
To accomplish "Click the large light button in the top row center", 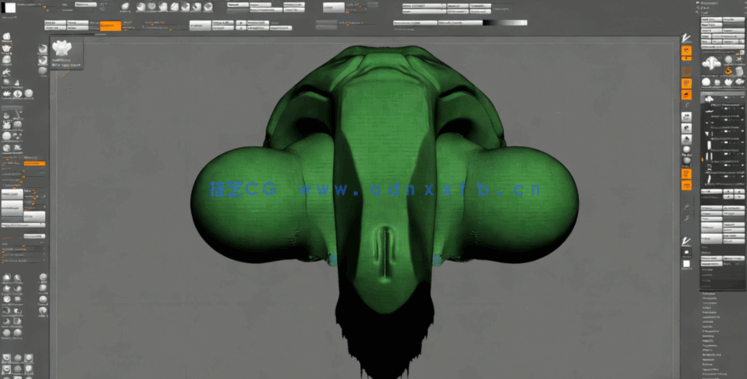I will pos(333,8).
